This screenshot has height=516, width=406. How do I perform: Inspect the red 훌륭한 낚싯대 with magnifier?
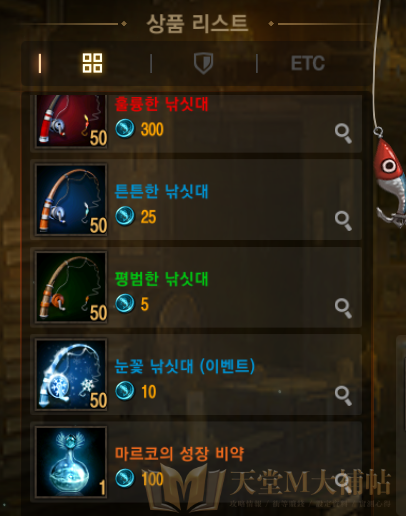[343, 133]
